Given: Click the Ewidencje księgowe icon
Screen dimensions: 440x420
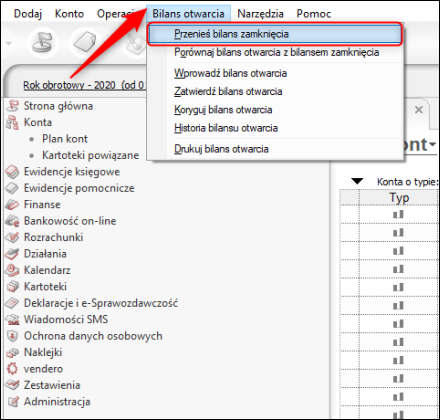Looking at the screenshot, I should [13, 172].
